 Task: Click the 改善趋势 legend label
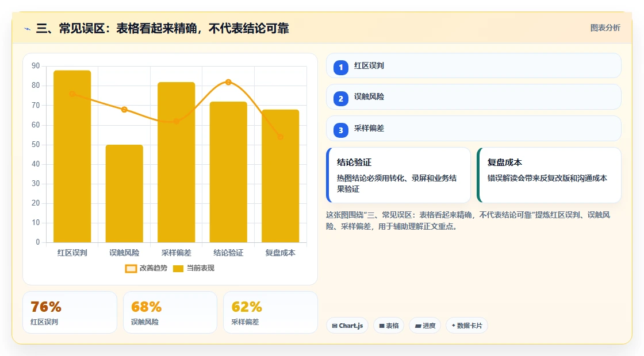(153, 268)
